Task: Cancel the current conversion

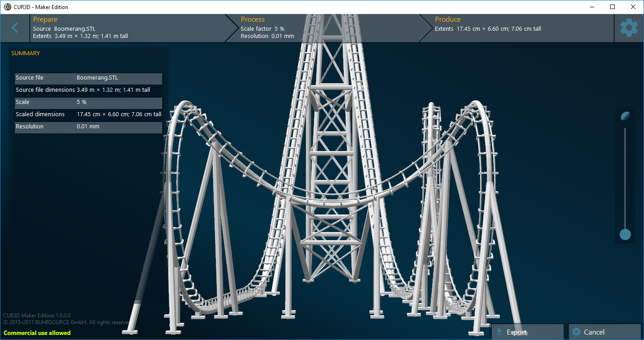Action: (x=605, y=331)
